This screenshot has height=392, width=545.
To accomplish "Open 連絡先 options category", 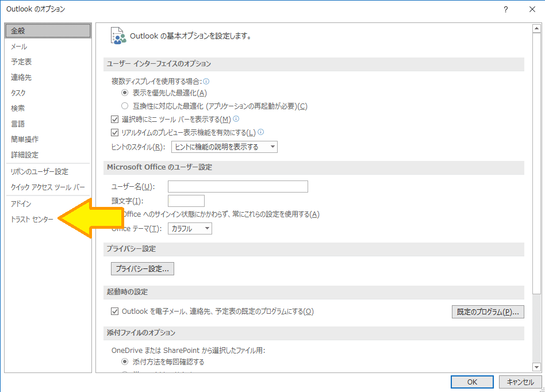I will 48,77.
